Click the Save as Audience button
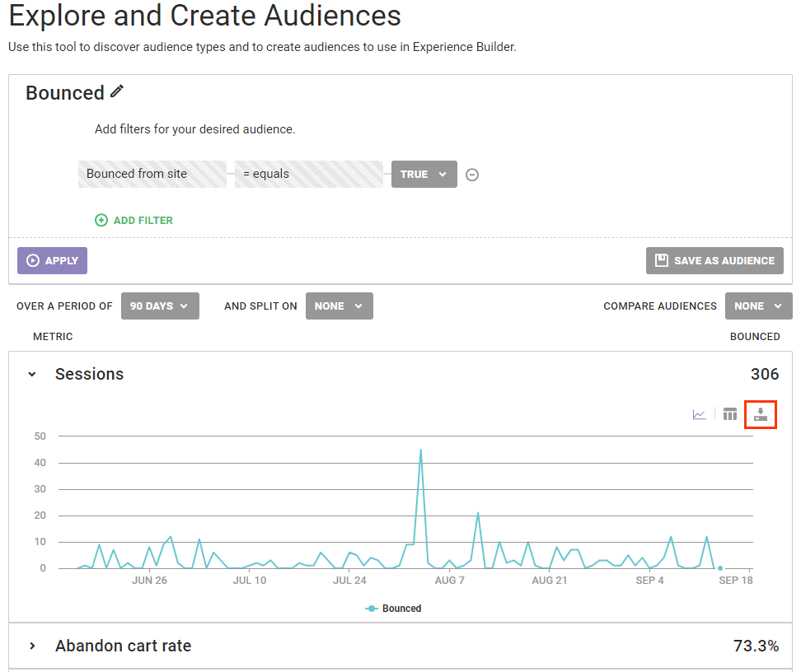 714,260
